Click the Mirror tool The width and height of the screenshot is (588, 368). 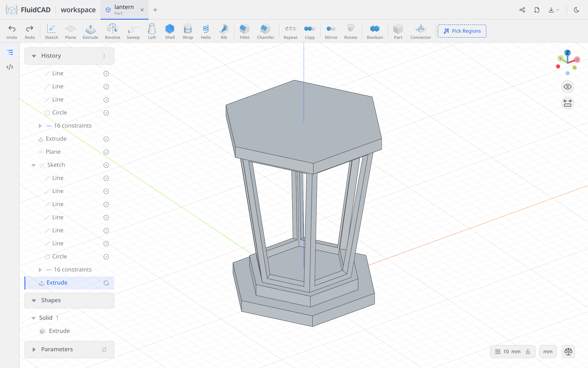coord(331,31)
